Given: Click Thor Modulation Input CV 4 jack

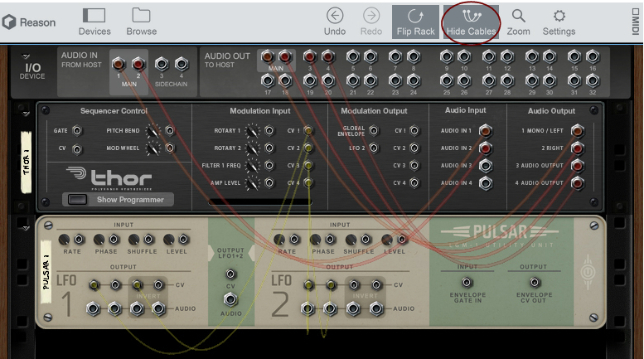Looking at the screenshot, I should 308,182.
